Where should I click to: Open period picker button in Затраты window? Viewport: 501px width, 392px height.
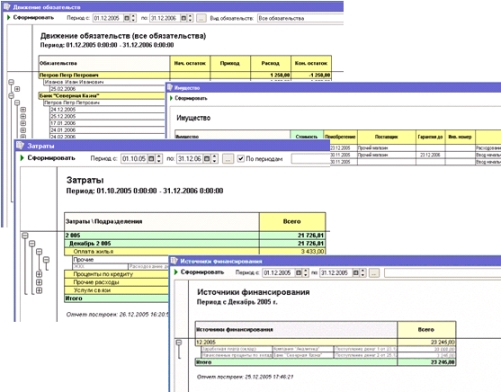click(x=228, y=159)
